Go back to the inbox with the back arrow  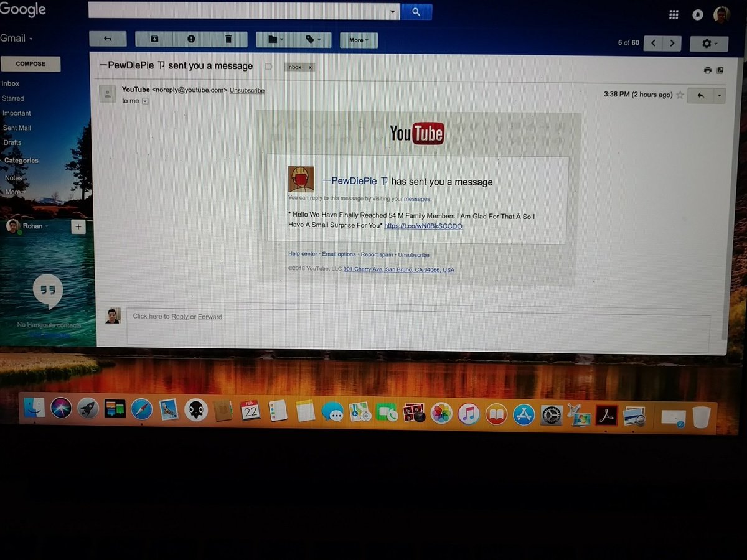point(108,39)
